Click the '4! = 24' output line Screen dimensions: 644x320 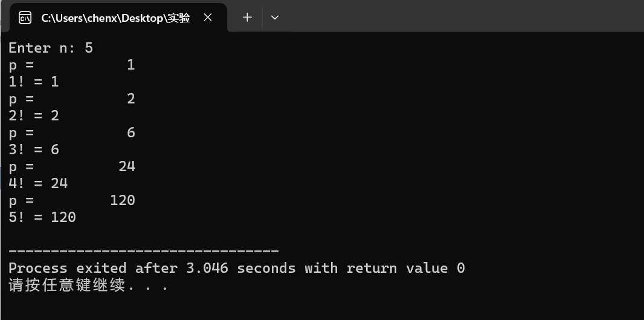tap(38, 183)
